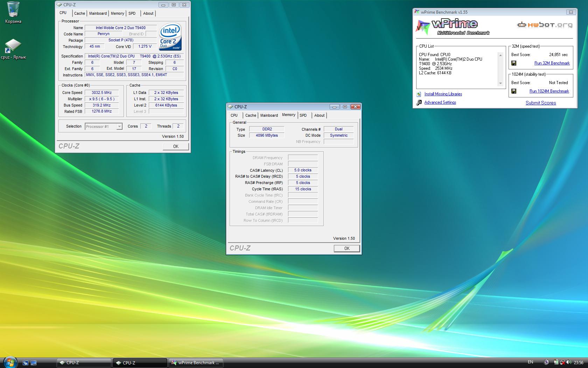Click the power/battery tray icon
This screenshot has height=368, width=588.
click(556, 362)
